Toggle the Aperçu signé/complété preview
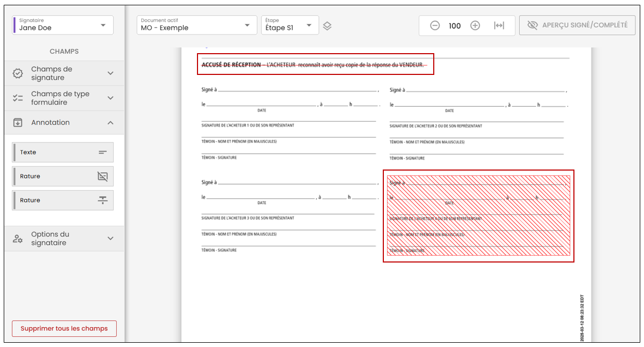 tap(577, 25)
